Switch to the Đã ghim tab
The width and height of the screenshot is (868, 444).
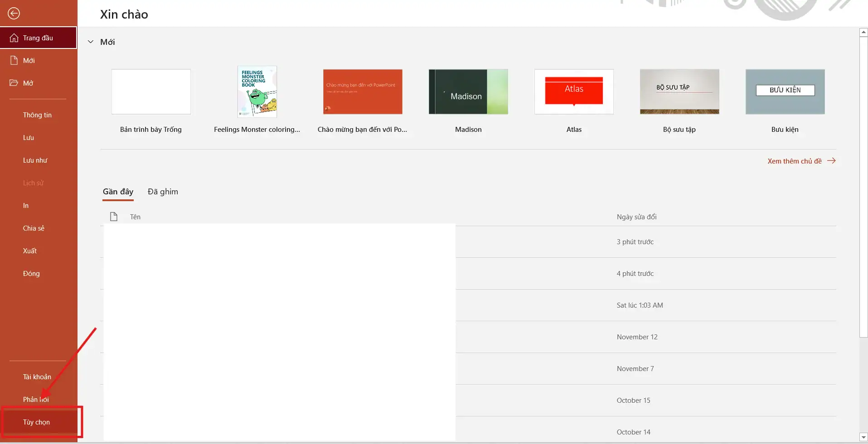(x=163, y=192)
